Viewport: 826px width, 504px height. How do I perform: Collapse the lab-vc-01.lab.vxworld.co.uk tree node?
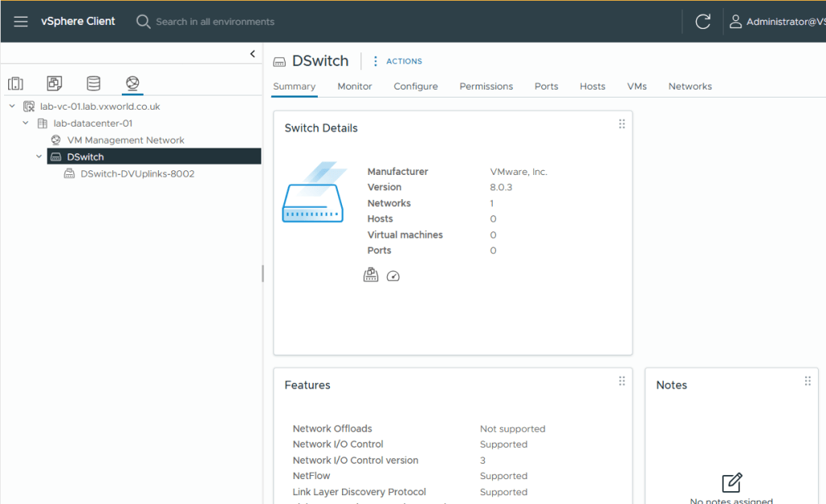coord(12,106)
